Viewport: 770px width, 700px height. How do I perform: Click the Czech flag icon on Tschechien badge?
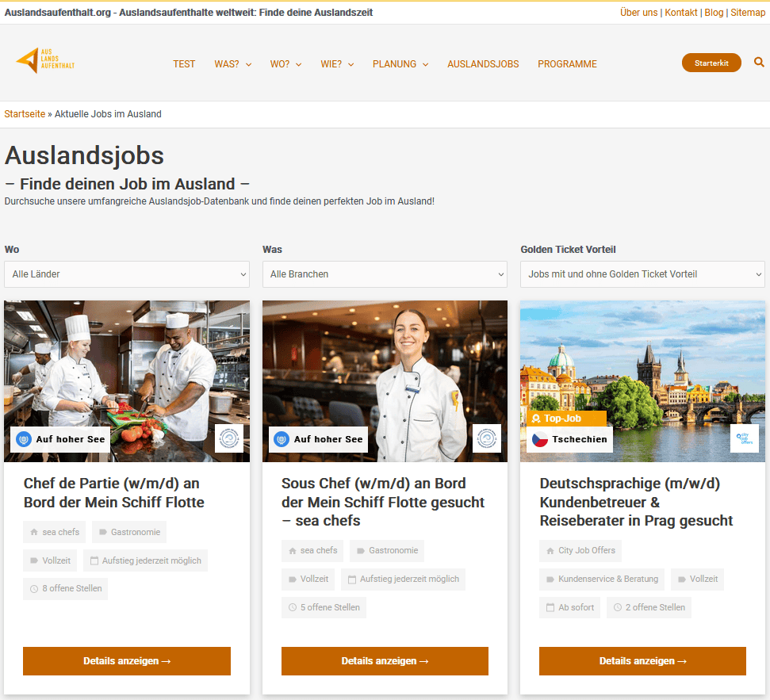[540, 439]
